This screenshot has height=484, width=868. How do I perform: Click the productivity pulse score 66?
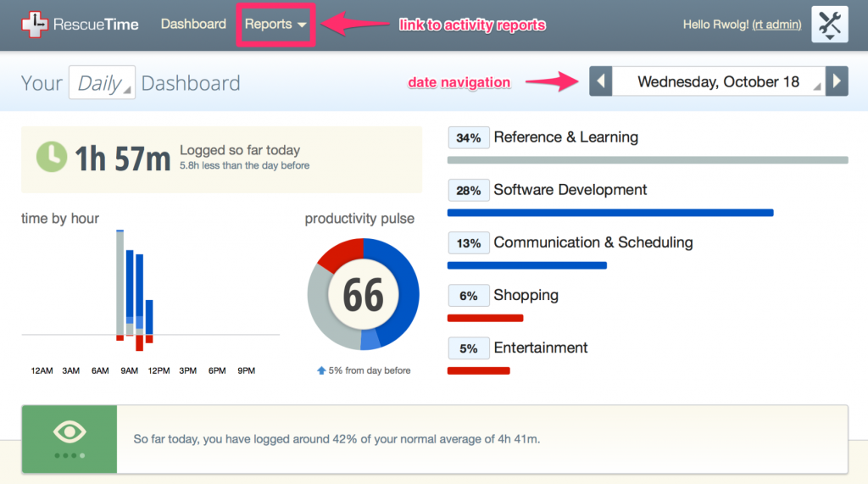(363, 295)
